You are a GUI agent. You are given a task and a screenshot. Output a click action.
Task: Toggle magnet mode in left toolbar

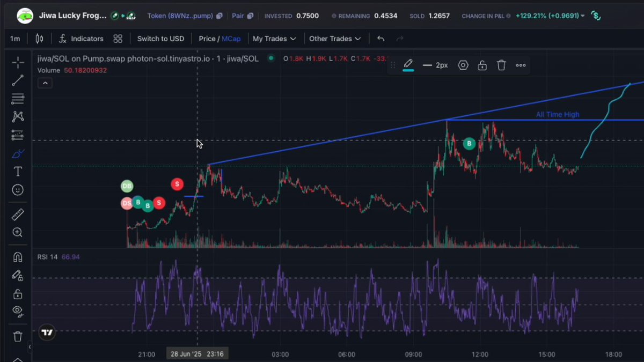coord(18,257)
